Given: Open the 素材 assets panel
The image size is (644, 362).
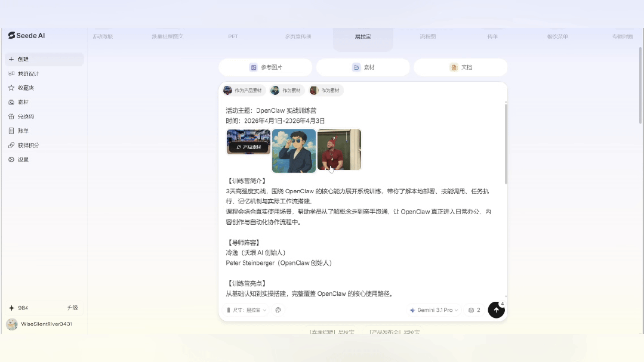Looking at the screenshot, I should point(22,101).
